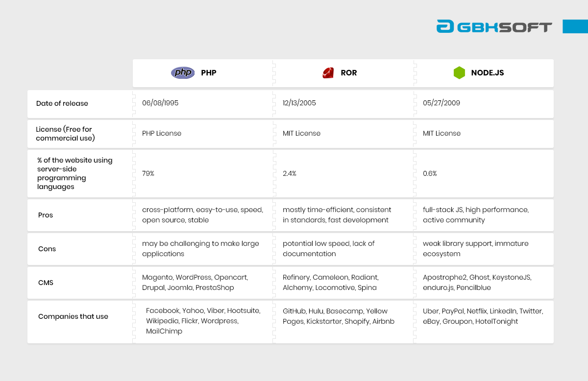Screen dimensions: 588x381
Task: Click the Companies that use label
Action: coord(73,316)
